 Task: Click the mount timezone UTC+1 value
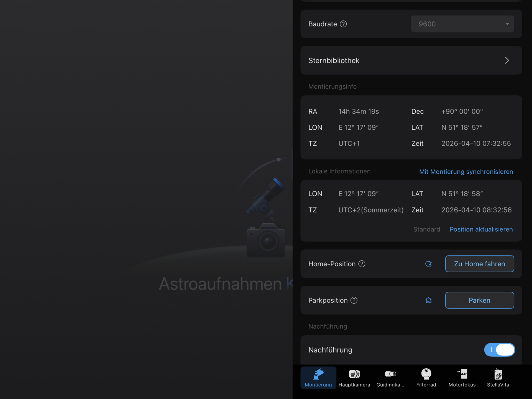pyautogui.click(x=349, y=144)
